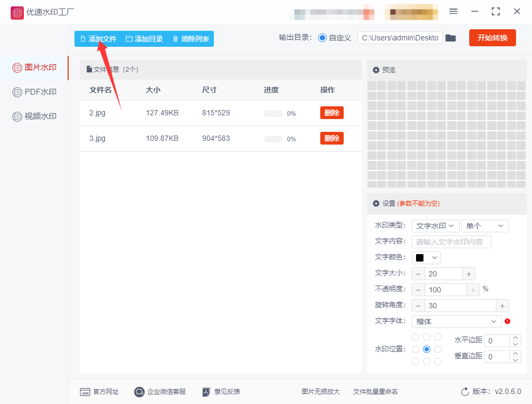
Task: Click the 垂直边距 value field
Action: 497,357
